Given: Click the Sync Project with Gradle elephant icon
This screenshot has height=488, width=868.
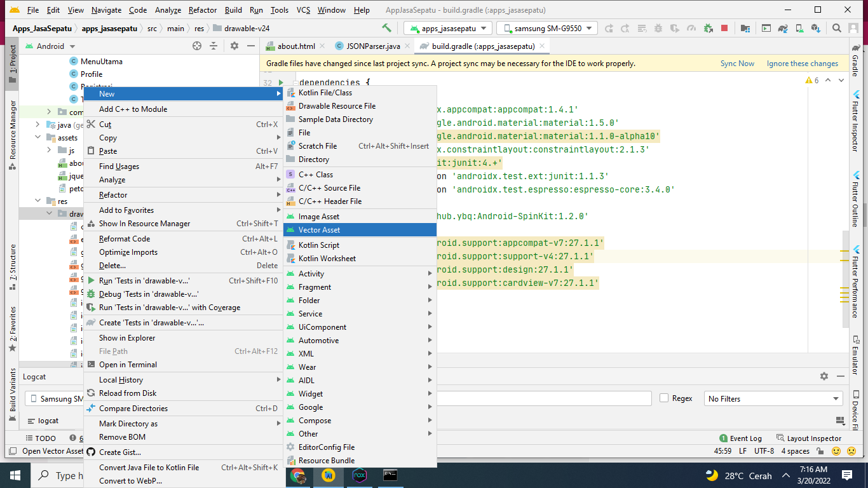Looking at the screenshot, I should click(x=783, y=28).
